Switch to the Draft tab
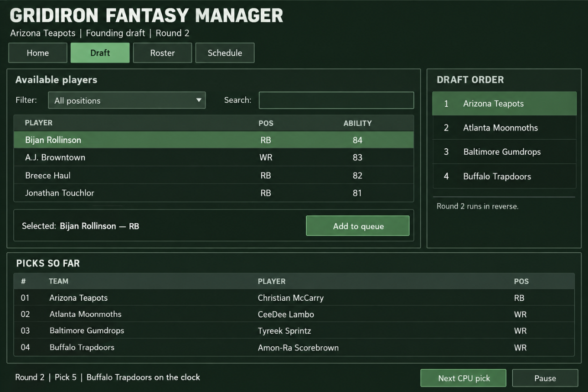The height and width of the screenshot is (392, 588). [x=100, y=53]
